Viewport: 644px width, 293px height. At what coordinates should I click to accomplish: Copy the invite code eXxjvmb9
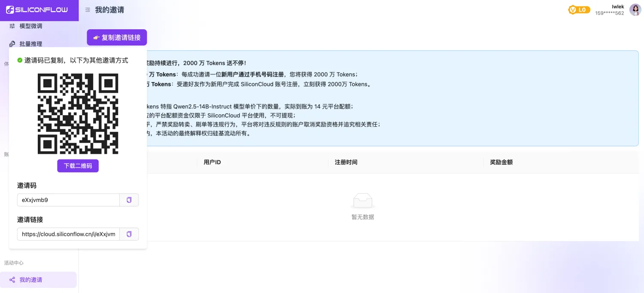click(129, 200)
